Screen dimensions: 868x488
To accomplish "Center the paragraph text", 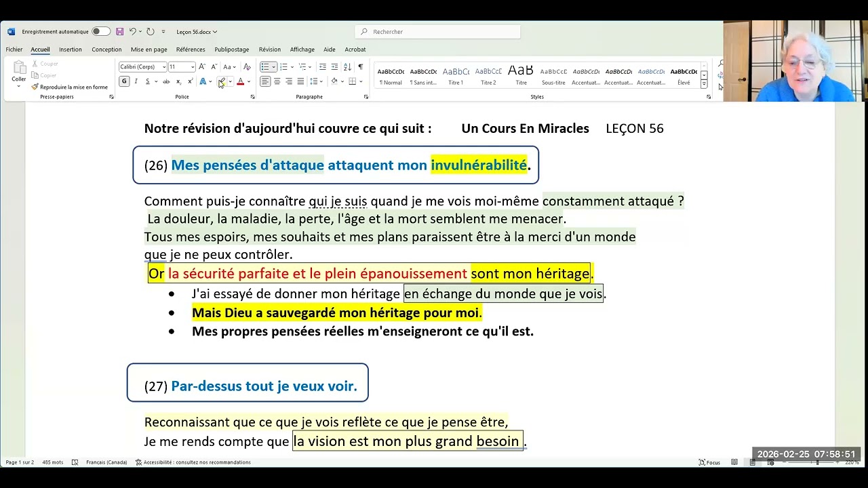I will point(277,81).
